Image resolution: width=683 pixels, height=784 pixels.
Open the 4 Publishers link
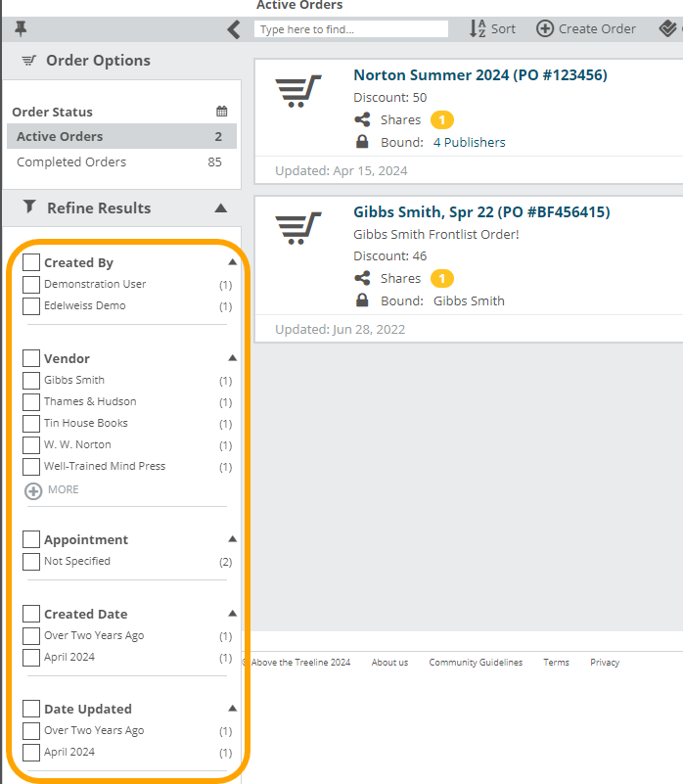click(470, 143)
